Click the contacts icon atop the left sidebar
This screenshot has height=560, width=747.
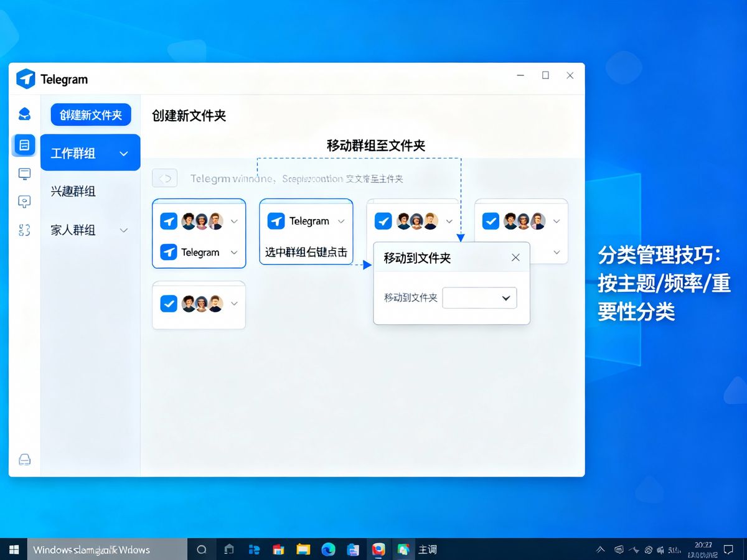click(x=24, y=113)
